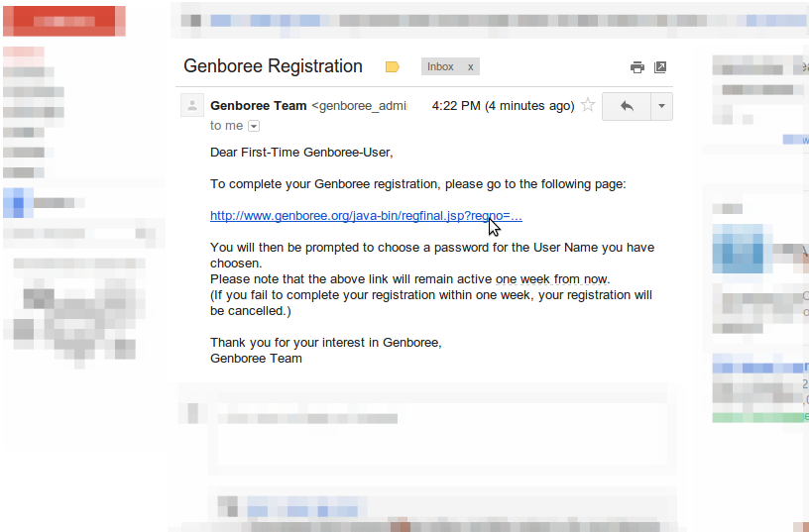The width and height of the screenshot is (809, 532).
Task: Click the sender's genboree_admin email address
Action: [x=360, y=106]
